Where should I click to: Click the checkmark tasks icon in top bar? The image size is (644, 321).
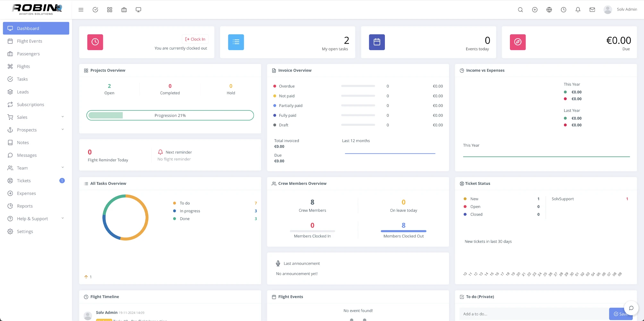[95, 10]
